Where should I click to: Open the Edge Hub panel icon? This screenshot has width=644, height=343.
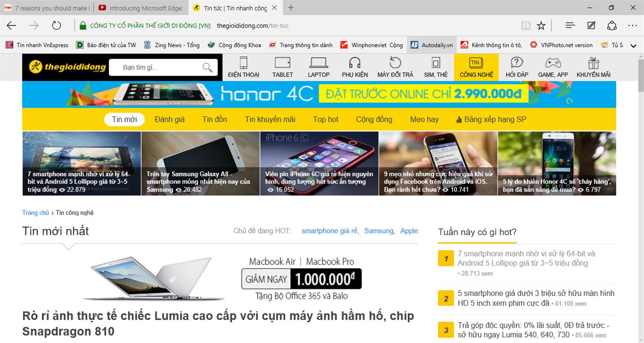[x=570, y=25]
